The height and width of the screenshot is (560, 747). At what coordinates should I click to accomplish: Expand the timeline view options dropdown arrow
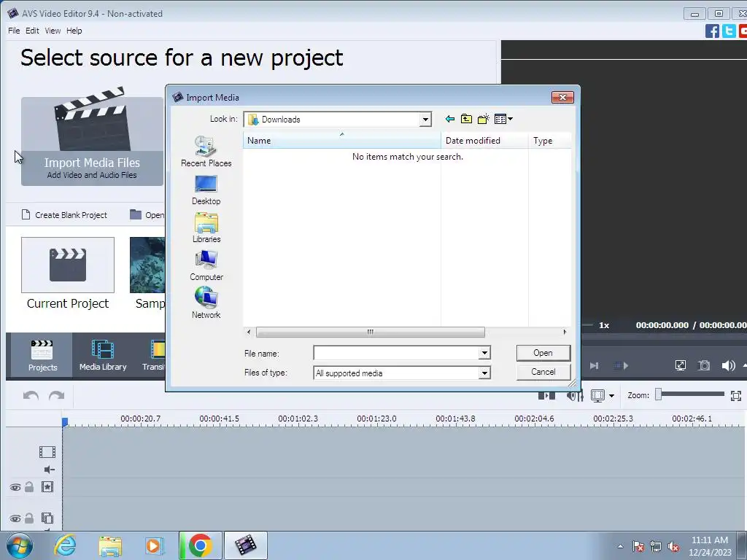(x=612, y=396)
